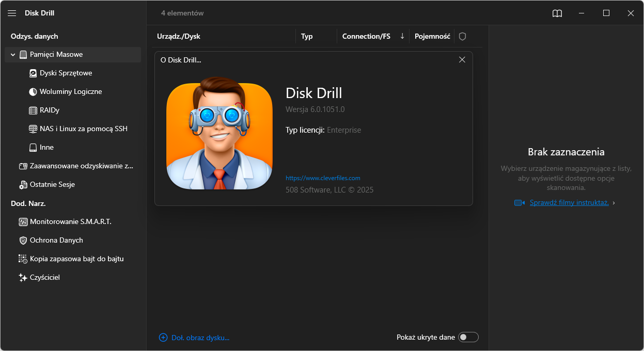Screen dimensions: 644x351
Task: Sort by Typ column header
Action: (307, 37)
